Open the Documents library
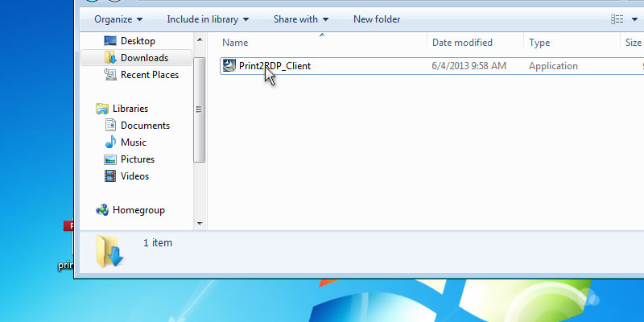Screen dimensions: 644x322 [145, 126]
